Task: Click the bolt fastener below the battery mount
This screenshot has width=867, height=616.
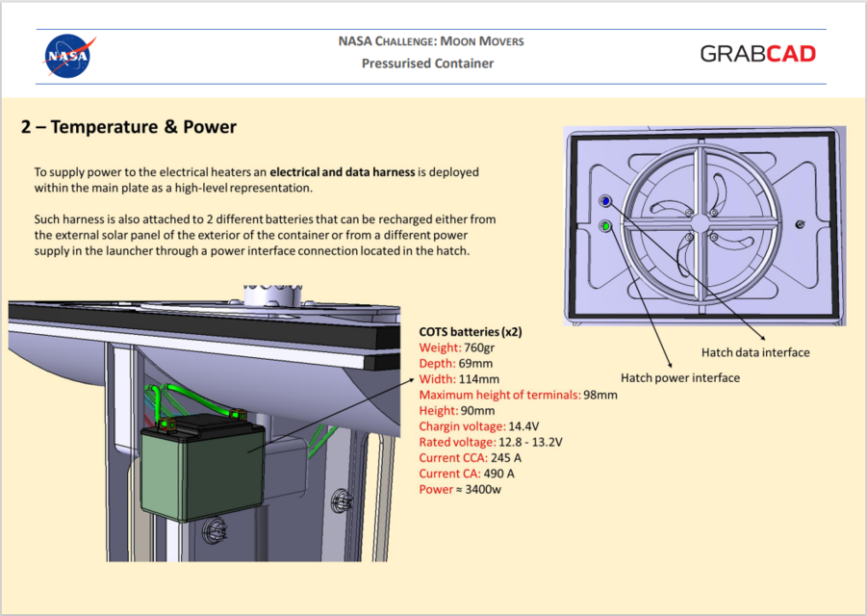Action: click(216, 529)
